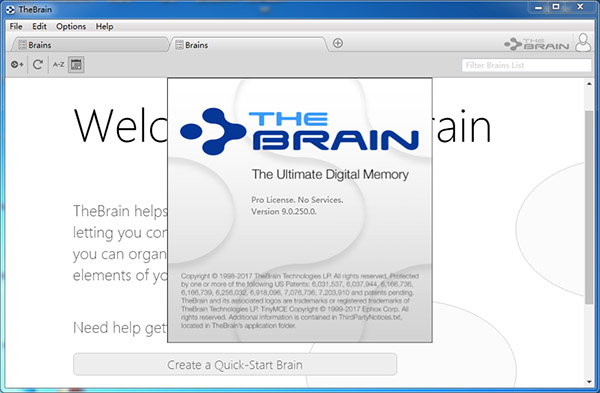This screenshot has height=393, width=600.
Task: Click the scrollbar up arrow
Action: click(589, 84)
